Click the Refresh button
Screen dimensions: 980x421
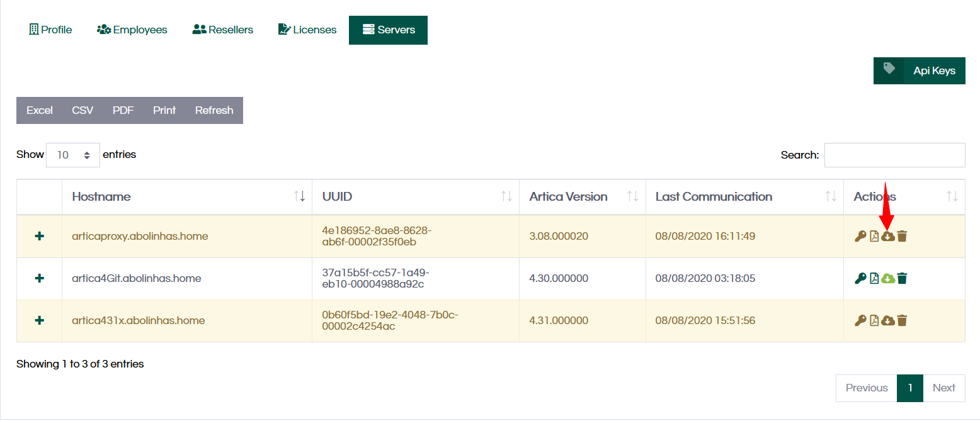(214, 110)
